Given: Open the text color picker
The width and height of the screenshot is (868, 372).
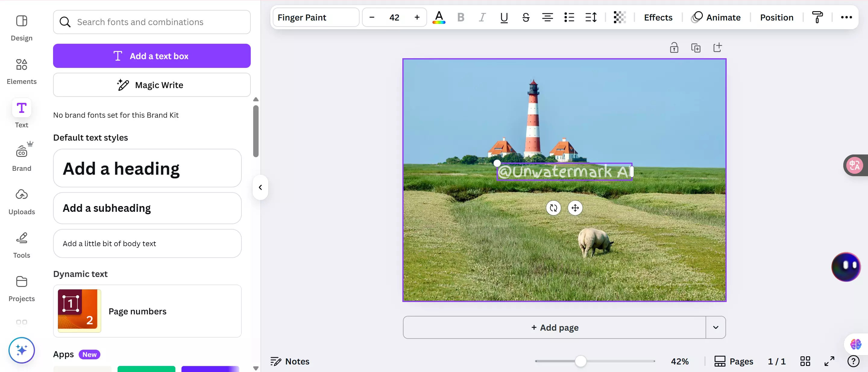Looking at the screenshot, I should (439, 17).
